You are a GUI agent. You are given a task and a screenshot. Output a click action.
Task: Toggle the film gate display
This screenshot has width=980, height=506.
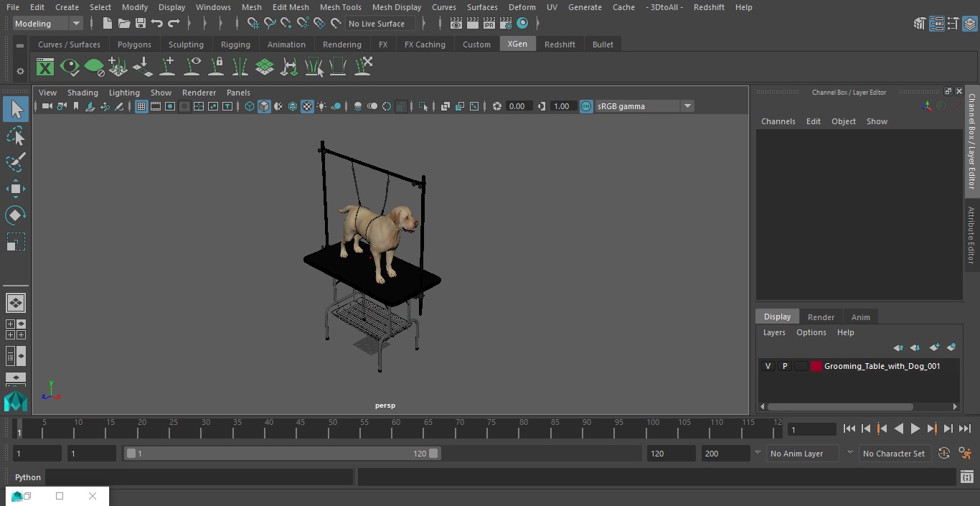point(156,106)
